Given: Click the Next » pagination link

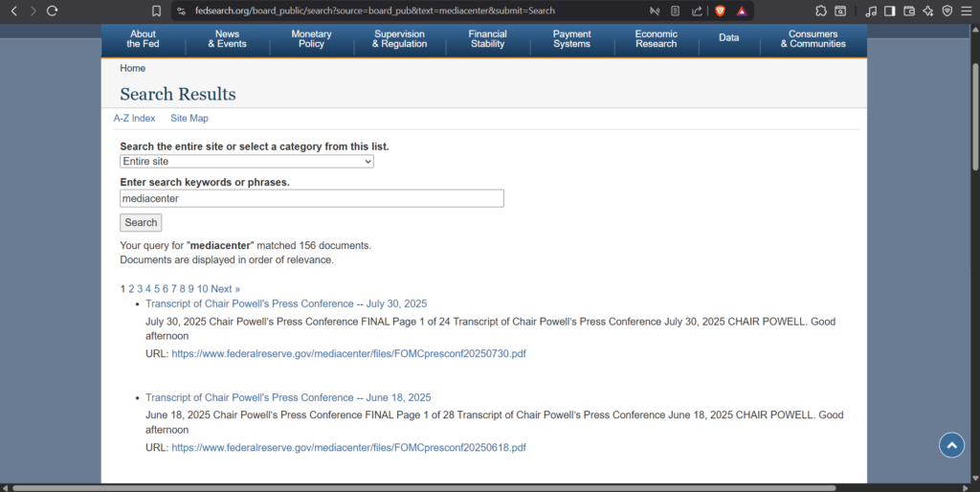Looking at the screenshot, I should point(225,289).
